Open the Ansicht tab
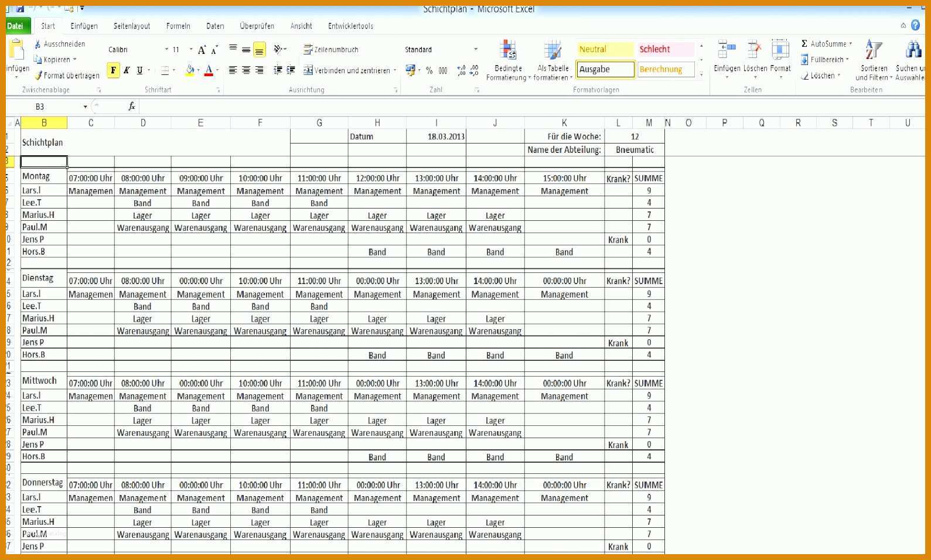This screenshot has width=931, height=560. pos(301,26)
